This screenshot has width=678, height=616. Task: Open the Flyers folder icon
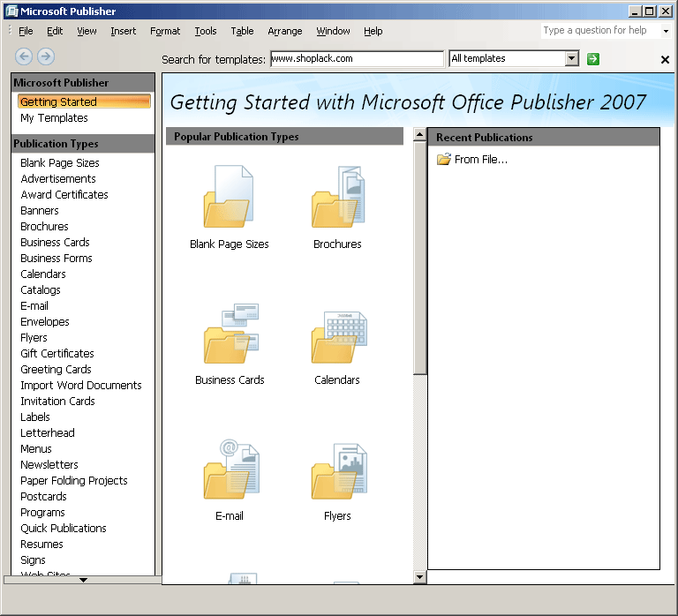coord(339,470)
